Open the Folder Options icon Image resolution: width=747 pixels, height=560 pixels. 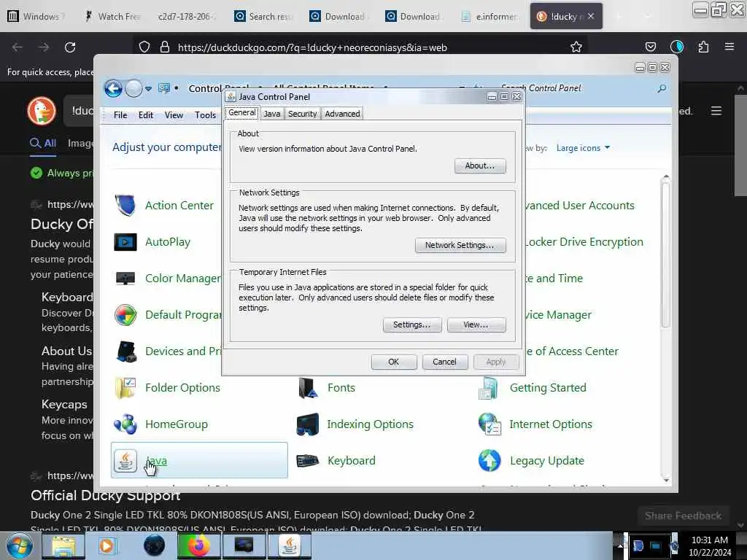[125, 388]
